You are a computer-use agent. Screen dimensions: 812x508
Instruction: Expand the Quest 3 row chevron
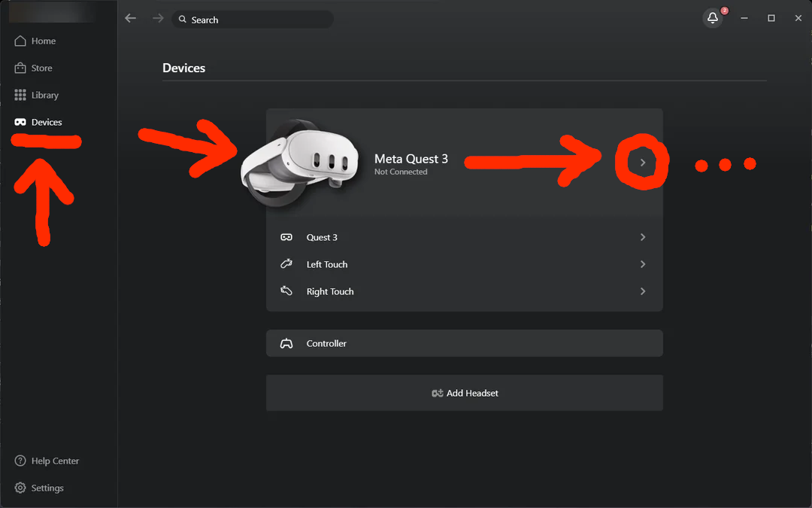pos(643,237)
